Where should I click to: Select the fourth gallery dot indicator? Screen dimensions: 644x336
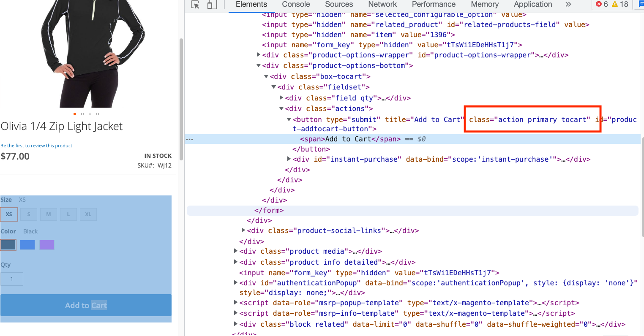[98, 114]
